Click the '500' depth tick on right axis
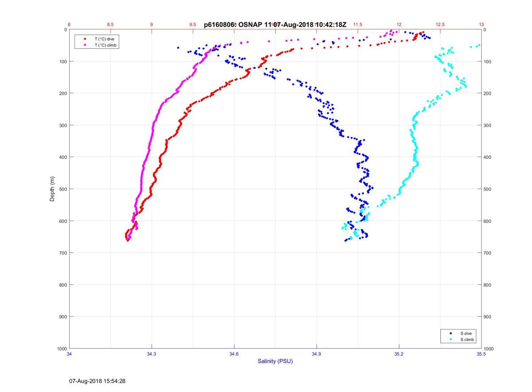The image size is (532, 392). (488, 189)
